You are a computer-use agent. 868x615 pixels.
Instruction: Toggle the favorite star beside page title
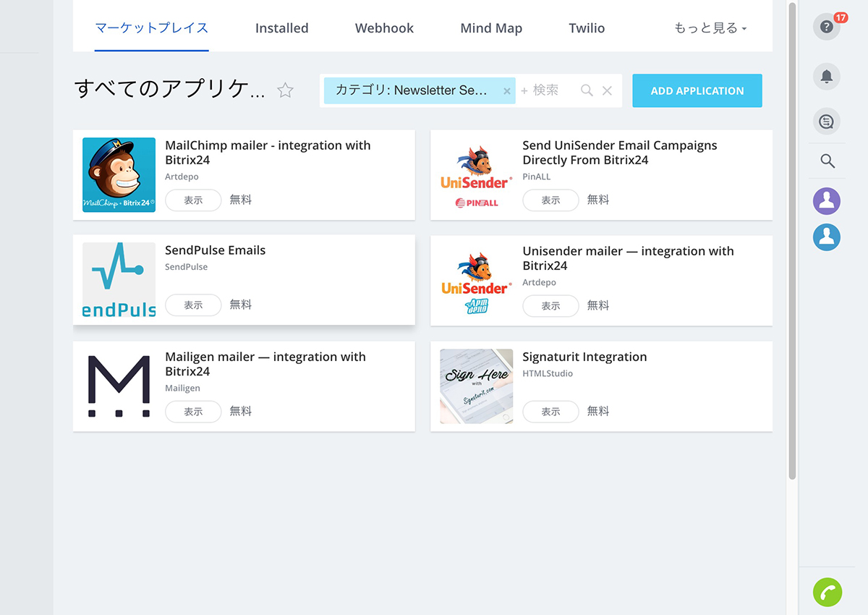pyautogui.click(x=286, y=90)
